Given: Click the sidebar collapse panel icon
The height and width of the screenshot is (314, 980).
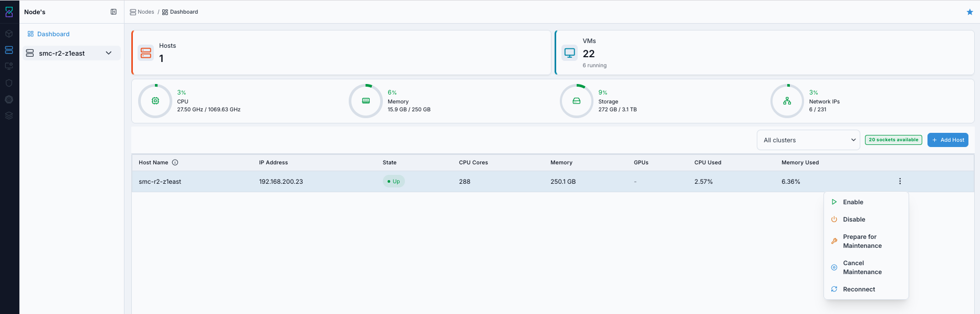Looking at the screenshot, I should [113, 12].
